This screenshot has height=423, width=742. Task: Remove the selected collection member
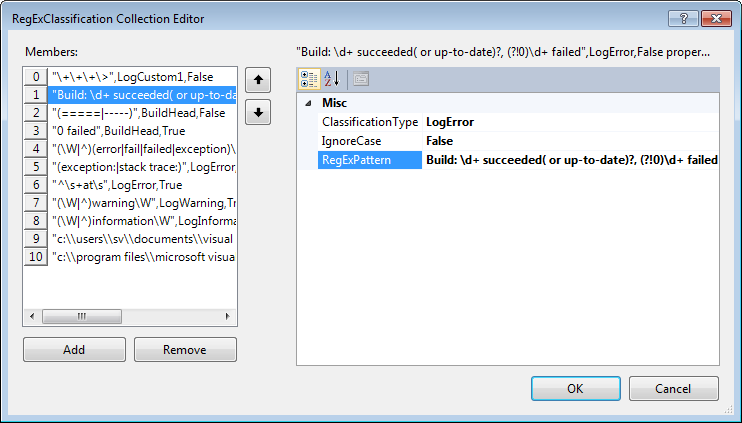pos(185,350)
